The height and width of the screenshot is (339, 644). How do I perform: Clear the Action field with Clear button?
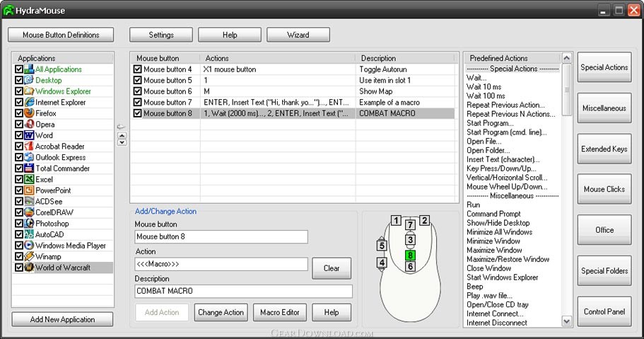pyautogui.click(x=332, y=268)
